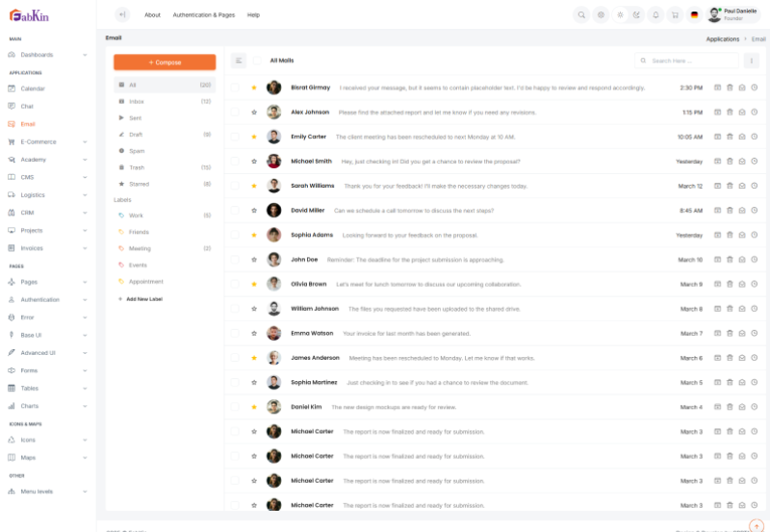This screenshot has height=532, width=770.
Task: Click the snooze clock icon for Alex Johnson
Action: click(x=754, y=113)
